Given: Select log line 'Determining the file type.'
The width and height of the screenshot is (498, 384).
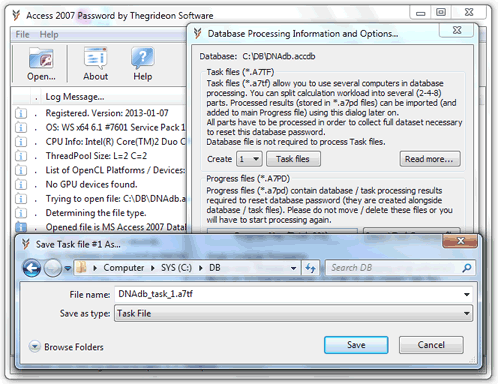Looking at the screenshot, I should pyautogui.click(x=96, y=213).
